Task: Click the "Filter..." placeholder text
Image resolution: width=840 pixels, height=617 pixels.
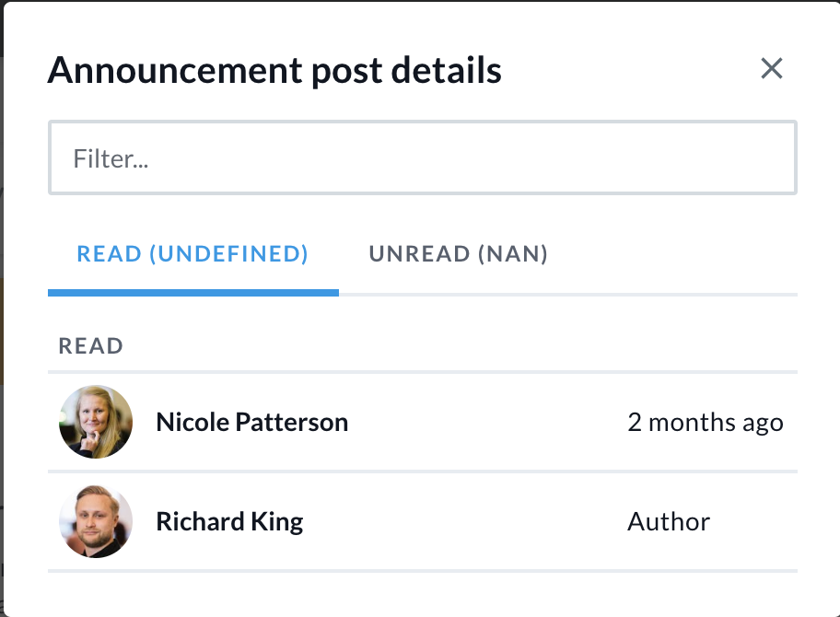Action: coord(111,158)
